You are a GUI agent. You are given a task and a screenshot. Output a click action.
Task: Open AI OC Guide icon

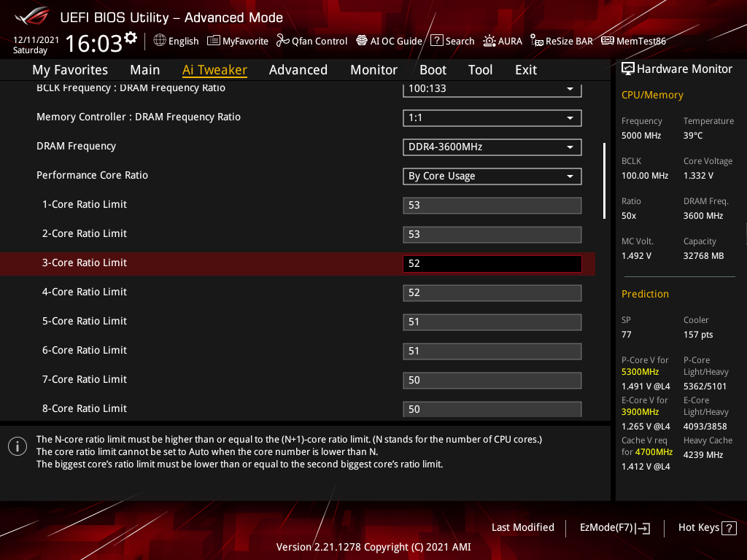coord(362,41)
